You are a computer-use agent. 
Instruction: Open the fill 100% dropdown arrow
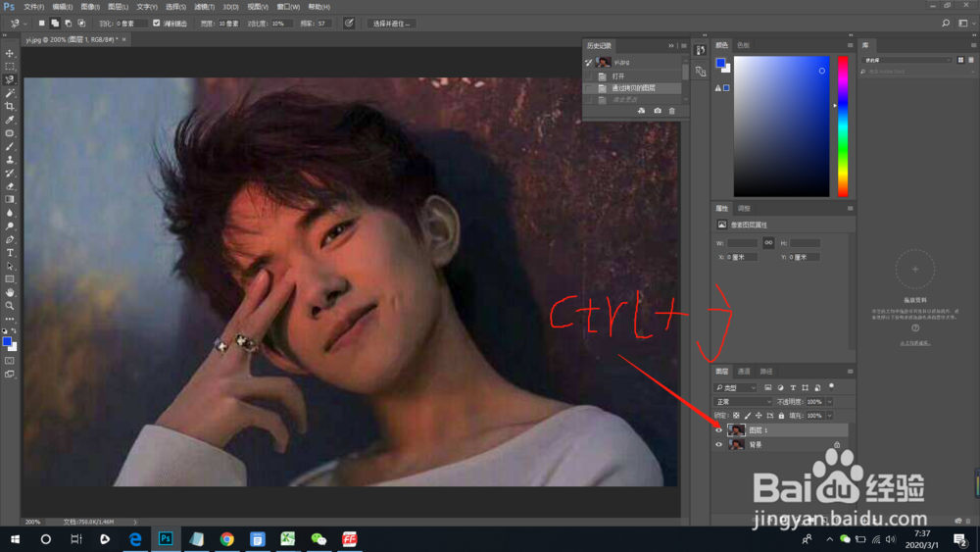[x=830, y=415]
